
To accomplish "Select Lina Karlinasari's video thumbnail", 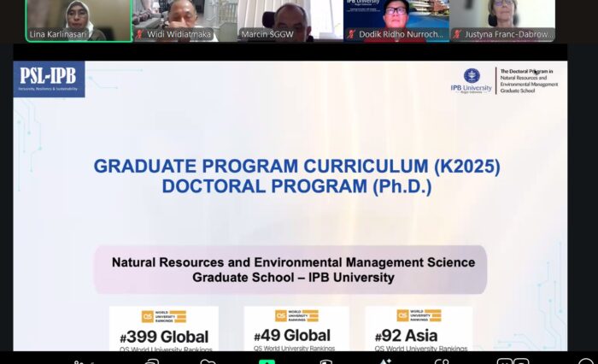I will pos(79,21).
